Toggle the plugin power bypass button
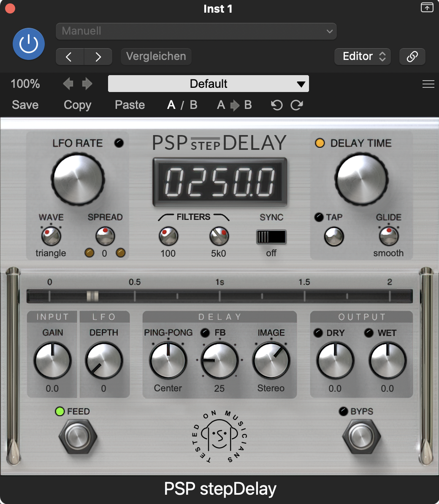439x504 pixels. click(29, 44)
